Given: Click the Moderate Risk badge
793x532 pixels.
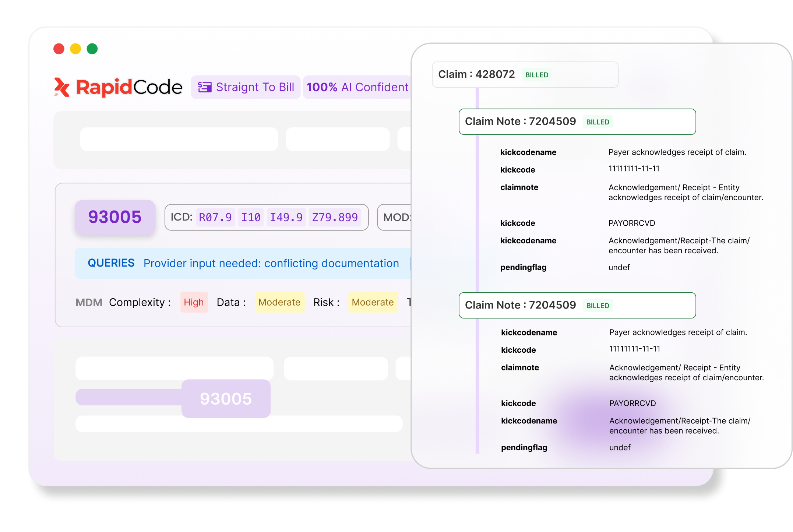Looking at the screenshot, I should point(373,302).
